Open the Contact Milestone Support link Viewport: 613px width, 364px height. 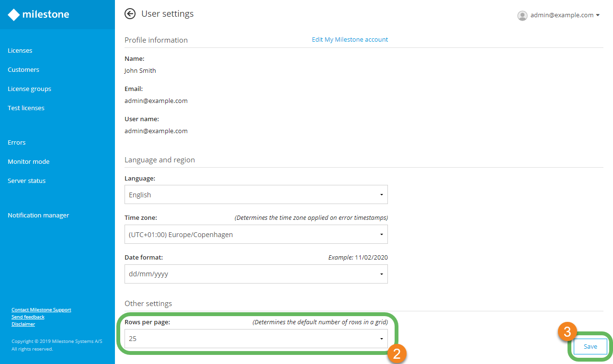point(41,309)
